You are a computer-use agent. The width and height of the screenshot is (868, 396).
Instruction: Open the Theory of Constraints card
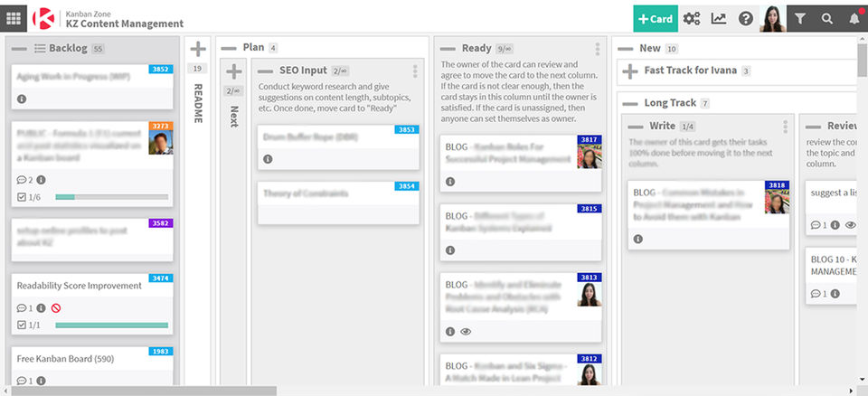tap(338, 193)
